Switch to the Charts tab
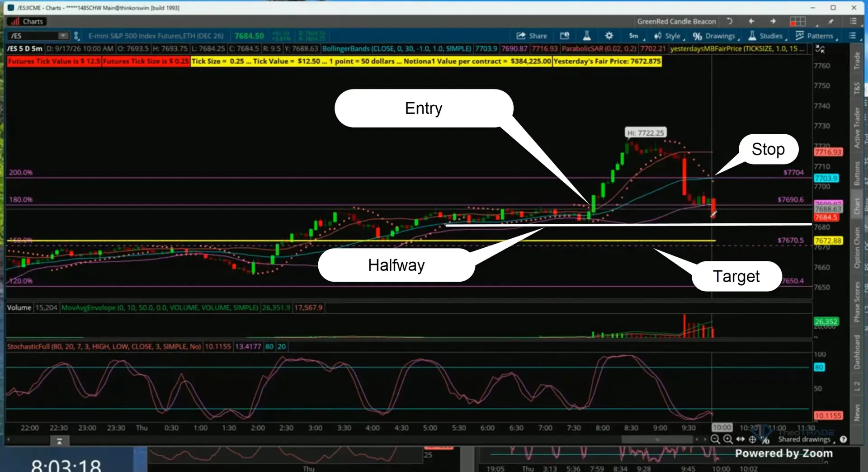Screen dimensions: 868x472 [27, 21]
